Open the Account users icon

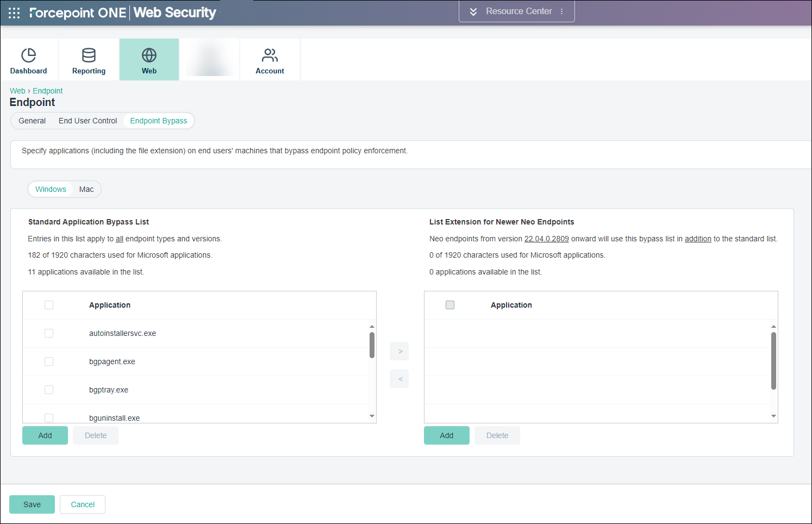click(x=270, y=55)
